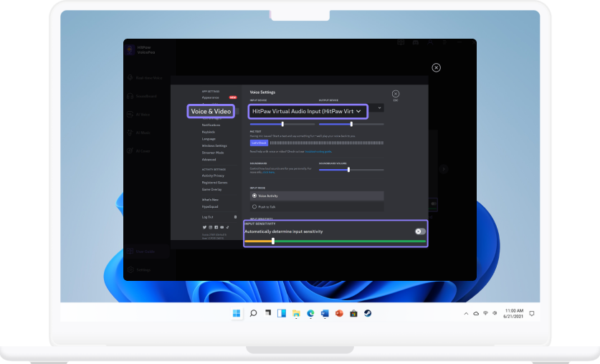The width and height of the screenshot is (600, 364).
Task: Open soundboard 'click here' link
Action: (269, 172)
